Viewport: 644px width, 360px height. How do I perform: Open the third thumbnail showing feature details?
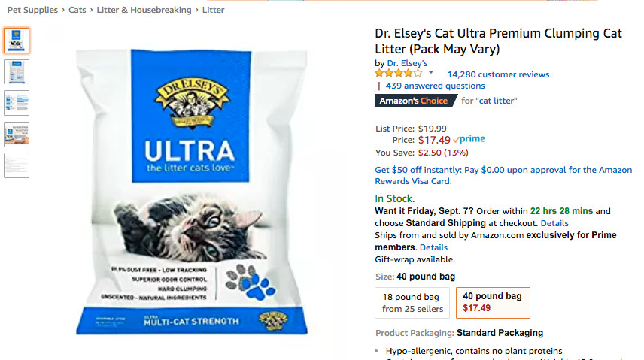pyautogui.click(x=17, y=103)
